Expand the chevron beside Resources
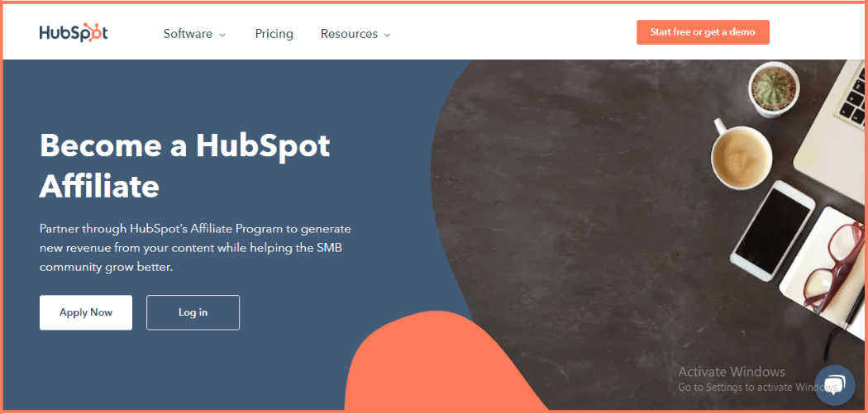This screenshot has height=414, width=868. click(x=388, y=35)
